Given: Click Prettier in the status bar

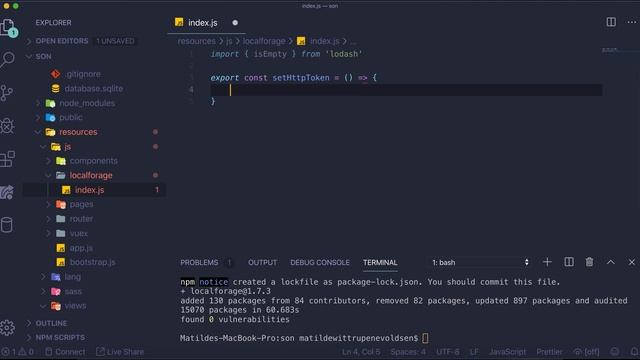Looking at the screenshot, I should click(x=549, y=352).
